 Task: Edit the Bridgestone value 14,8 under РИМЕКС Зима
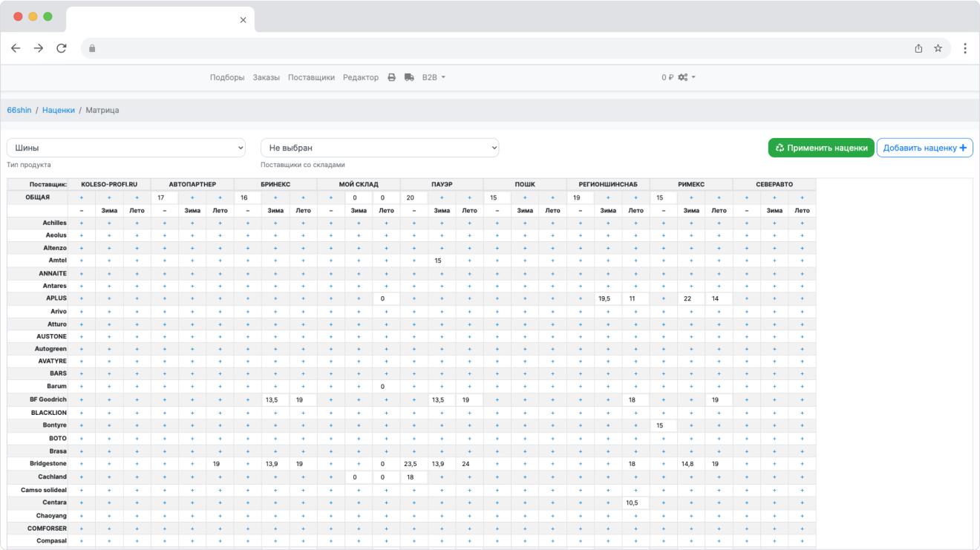click(x=691, y=464)
